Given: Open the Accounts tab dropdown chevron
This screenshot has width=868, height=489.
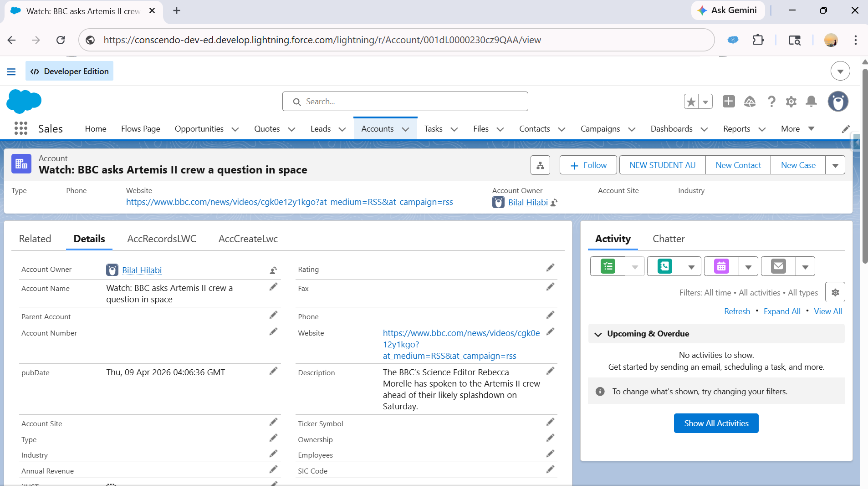Looking at the screenshot, I should (405, 129).
